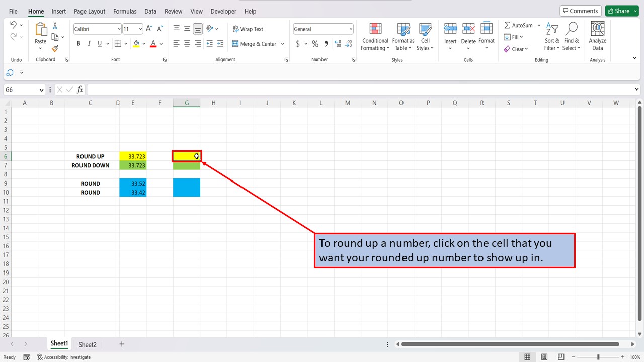The width and height of the screenshot is (644, 362).
Task: Click the Analyze Data button
Action: pos(597,36)
